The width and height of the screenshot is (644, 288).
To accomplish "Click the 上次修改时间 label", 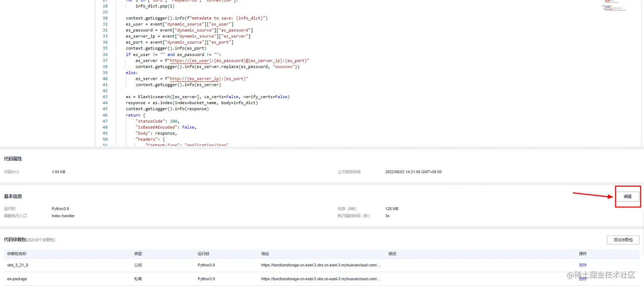I will point(349,172).
